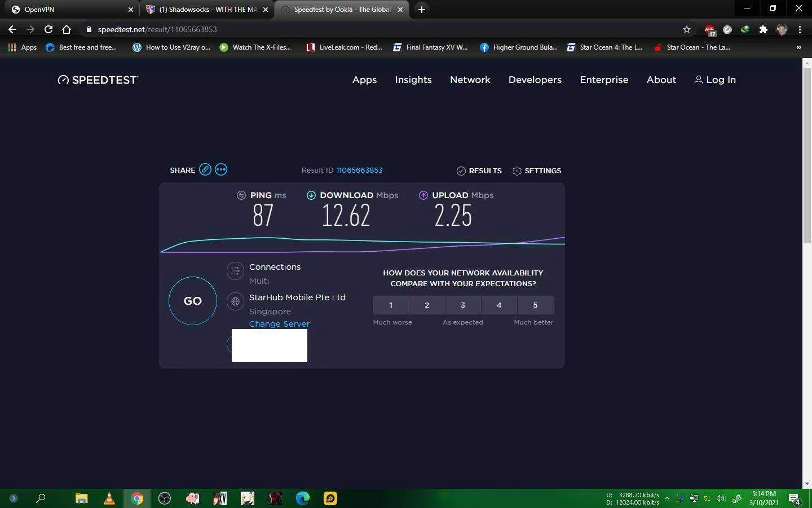
Task: Open Windows search from the taskbar
Action: [41, 498]
